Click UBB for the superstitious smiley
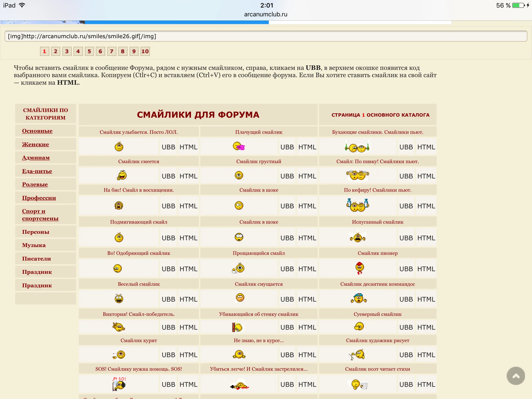532x399 pixels. pos(406,327)
